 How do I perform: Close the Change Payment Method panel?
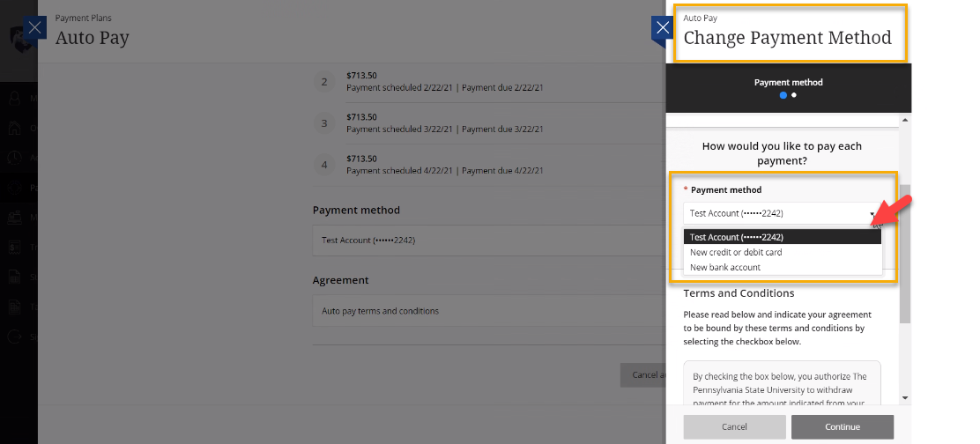[x=663, y=29]
